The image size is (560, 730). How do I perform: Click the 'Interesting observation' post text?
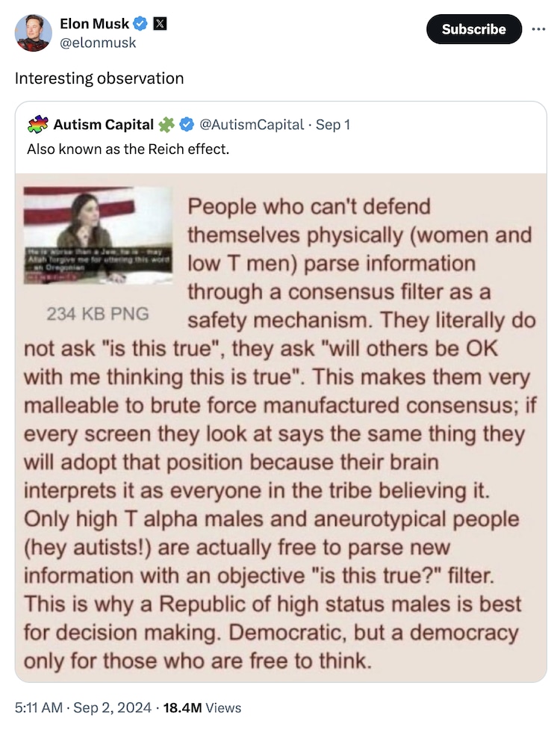[x=99, y=78]
